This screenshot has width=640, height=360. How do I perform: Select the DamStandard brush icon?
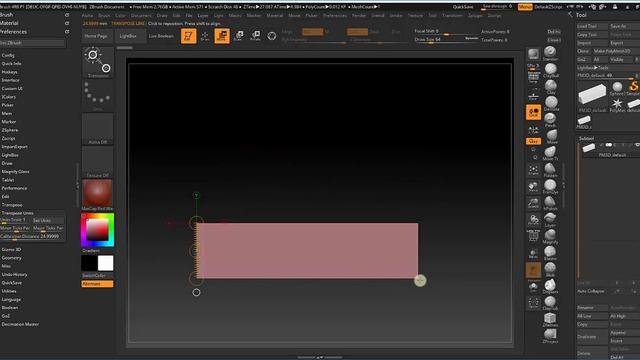tap(551, 103)
